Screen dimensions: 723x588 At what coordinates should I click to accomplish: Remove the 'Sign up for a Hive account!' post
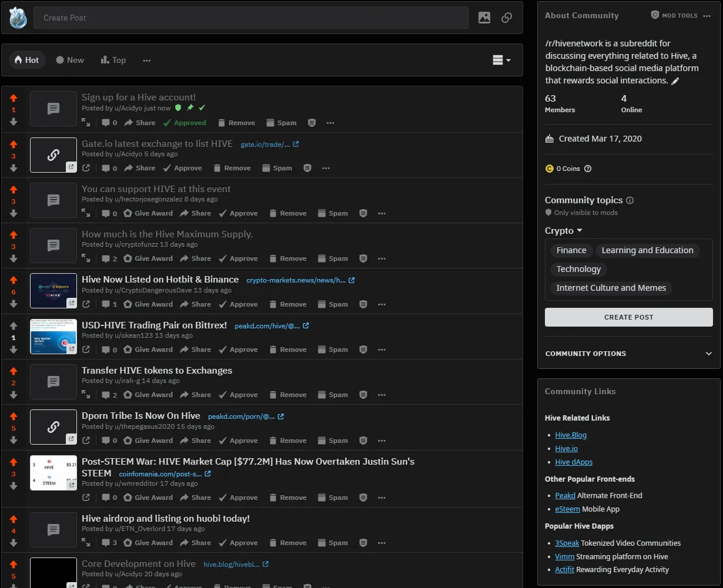click(x=236, y=123)
